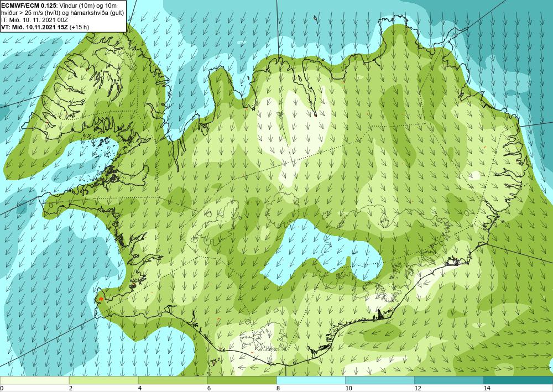553x392 pixels.
Task: Click the 2–4 m/s light green legend color
Action: pyautogui.click(x=104, y=380)
